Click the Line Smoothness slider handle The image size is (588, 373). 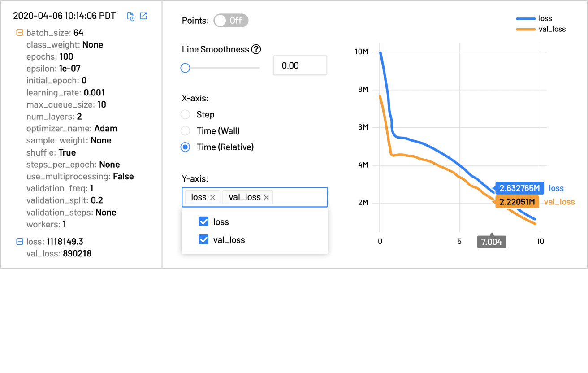(x=185, y=68)
